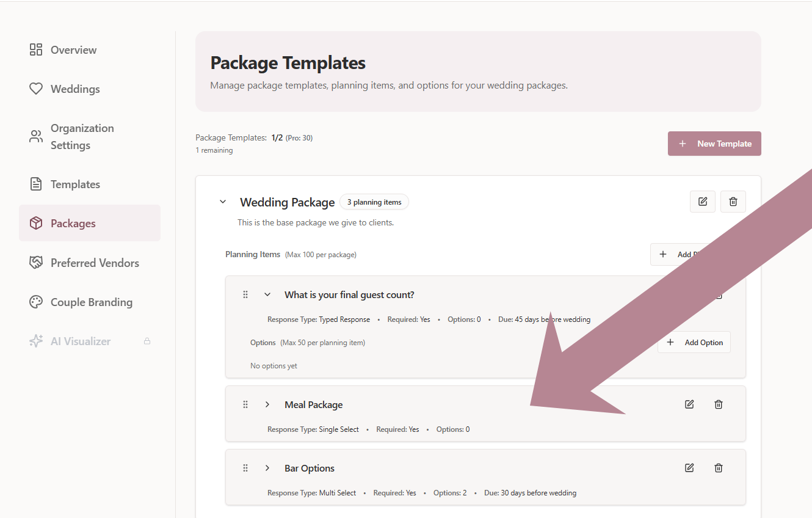The width and height of the screenshot is (812, 518).
Task: Open Couple Branding section
Action: (x=91, y=302)
